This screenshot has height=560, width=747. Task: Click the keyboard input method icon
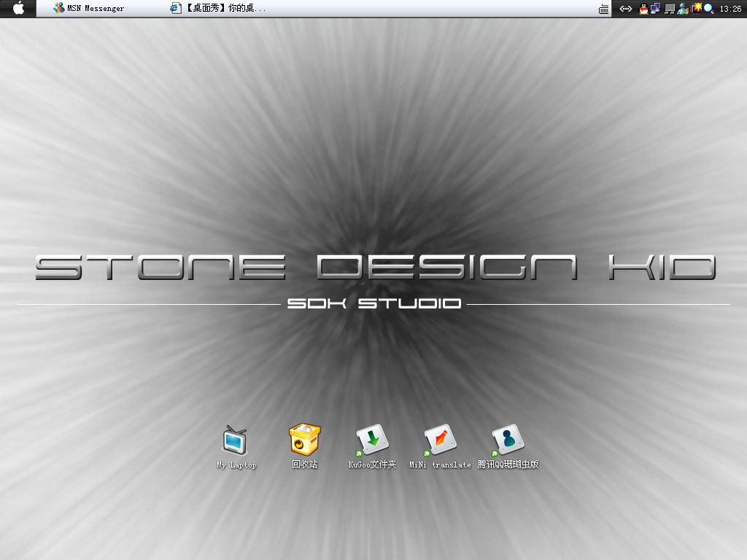[603, 9]
